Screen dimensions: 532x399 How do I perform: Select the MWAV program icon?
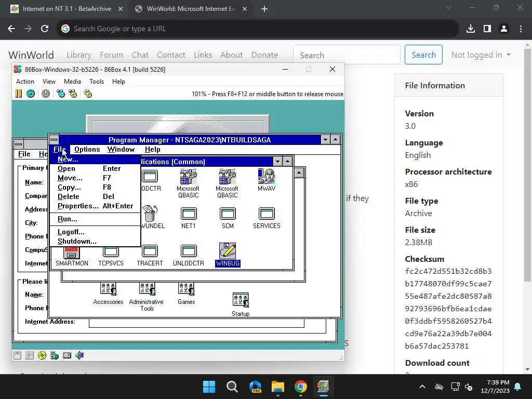[x=267, y=180]
